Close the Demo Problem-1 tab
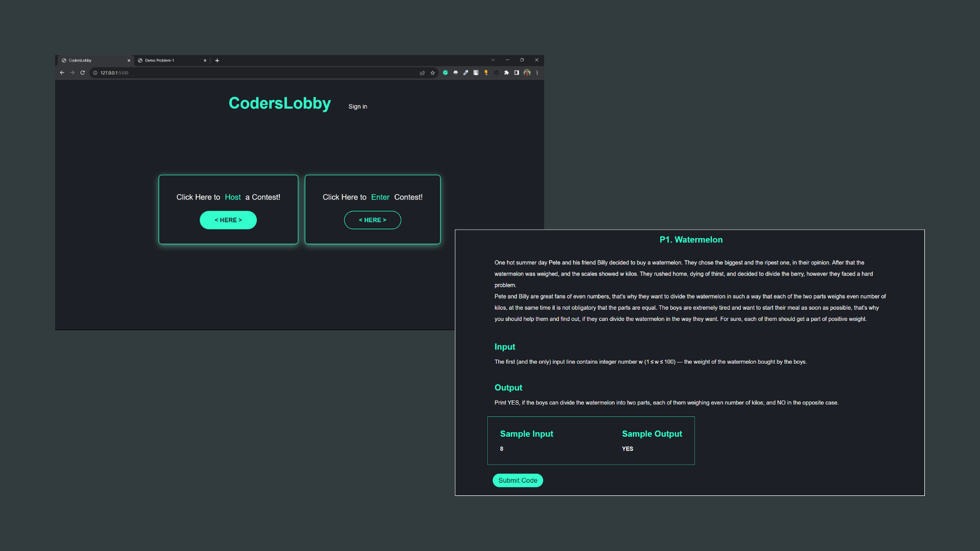The height and width of the screenshot is (551, 980). coord(205,60)
